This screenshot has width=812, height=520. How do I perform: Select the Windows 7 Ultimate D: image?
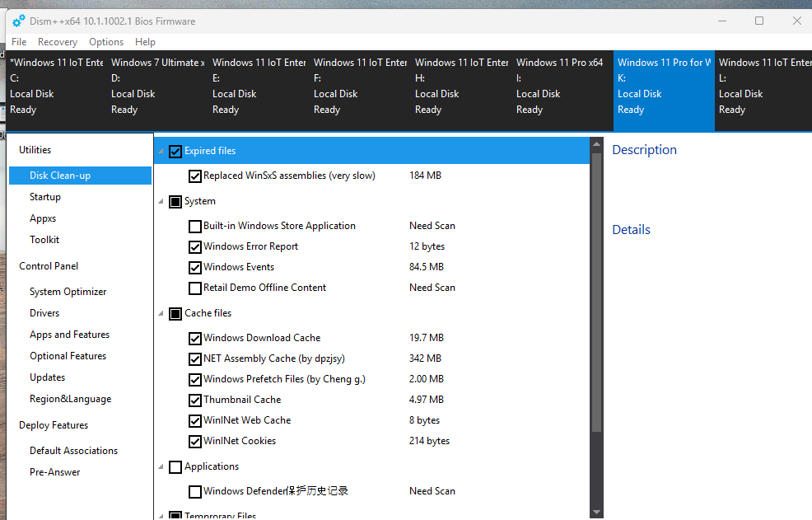click(157, 91)
